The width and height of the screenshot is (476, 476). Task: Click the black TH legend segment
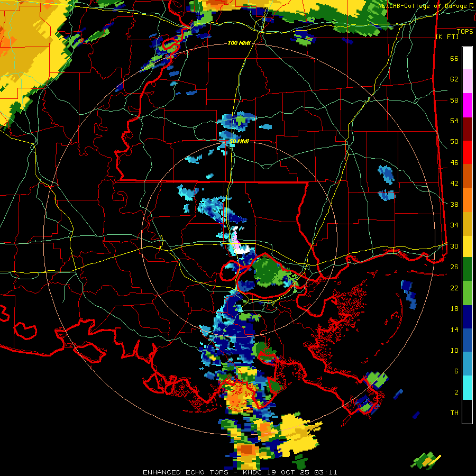click(x=467, y=411)
